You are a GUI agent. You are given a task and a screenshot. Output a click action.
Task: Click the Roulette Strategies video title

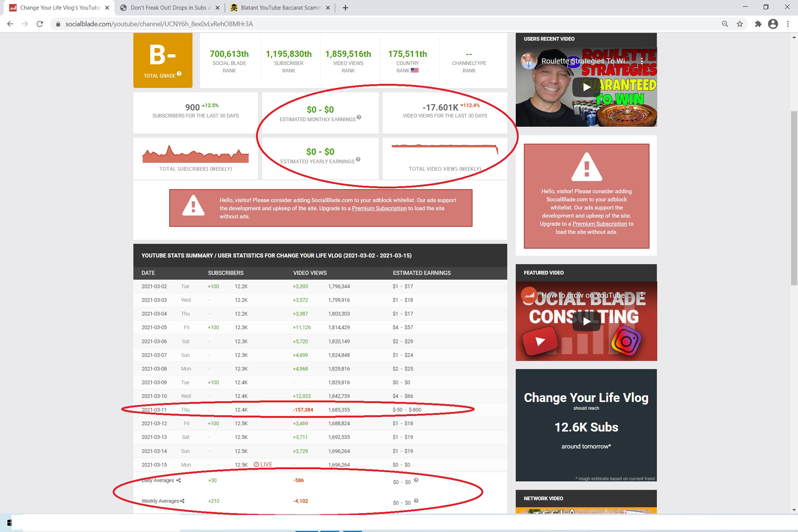(x=585, y=61)
